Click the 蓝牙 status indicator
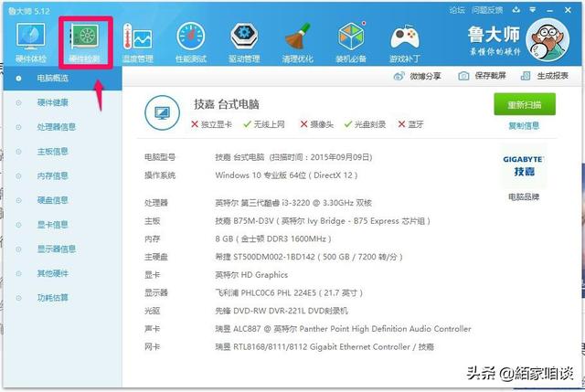Screen dimensions: 585x392 (410, 124)
